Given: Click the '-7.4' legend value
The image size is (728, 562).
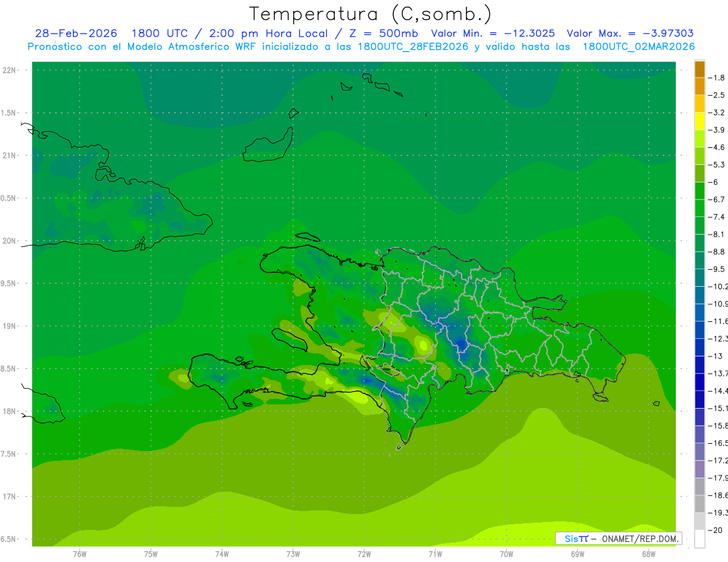Looking at the screenshot, I should coord(716,217).
